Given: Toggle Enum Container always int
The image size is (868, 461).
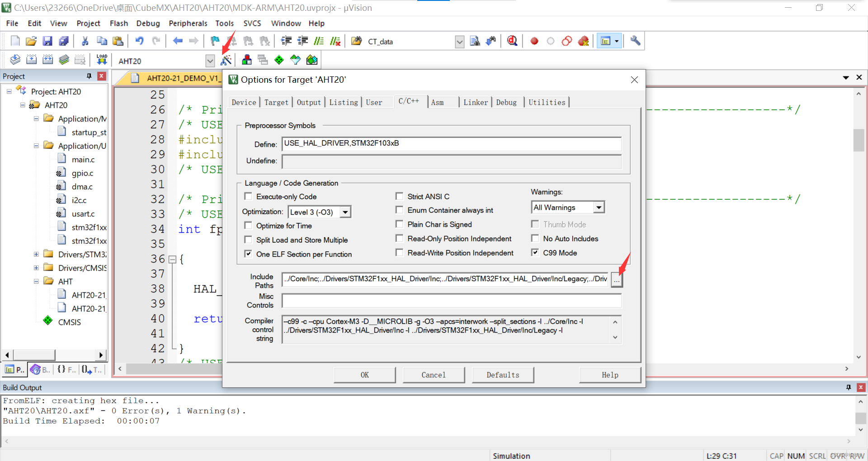Looking at the screenshot, I should pos(399,210).
